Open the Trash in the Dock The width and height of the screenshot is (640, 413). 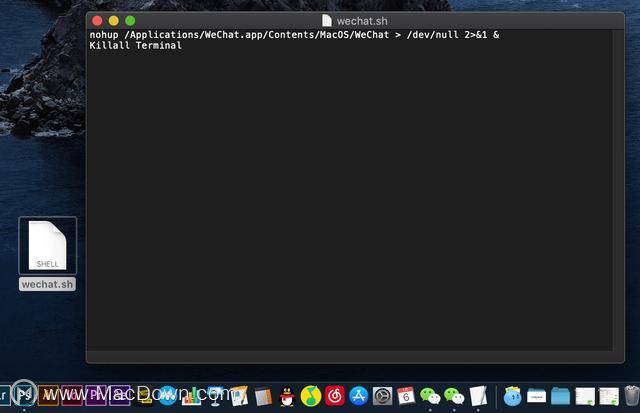(x=631, y=395)
